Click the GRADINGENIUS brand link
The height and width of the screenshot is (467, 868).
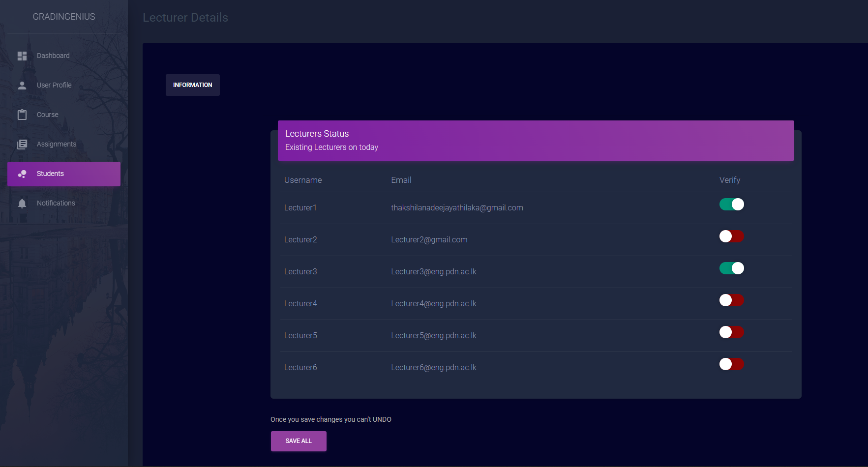[64, 17]
